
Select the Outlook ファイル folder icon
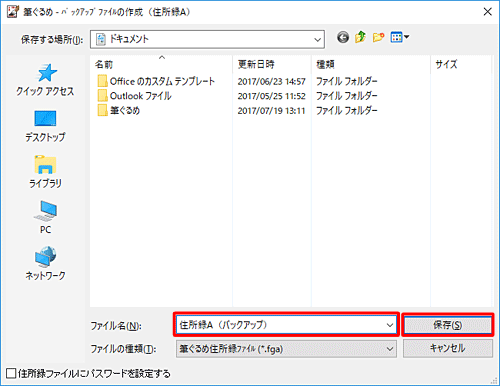pyautogui.click(x=102, y=96)
